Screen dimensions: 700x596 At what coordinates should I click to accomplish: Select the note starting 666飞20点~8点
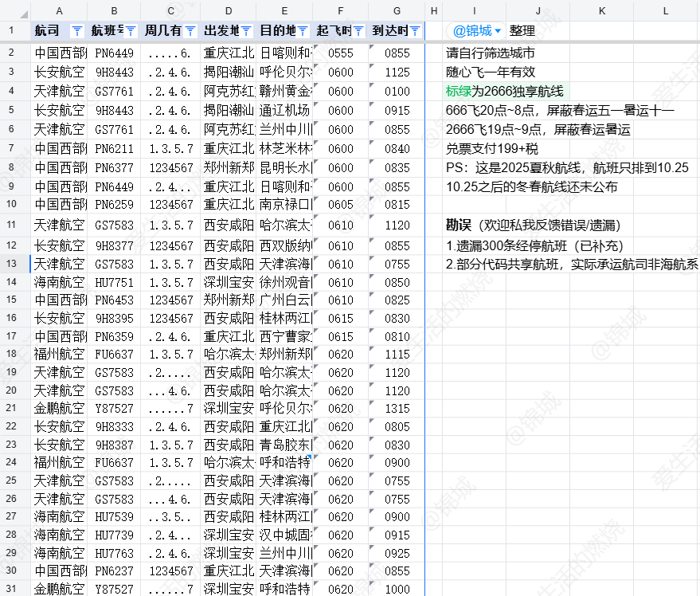[x=560, y=110]
